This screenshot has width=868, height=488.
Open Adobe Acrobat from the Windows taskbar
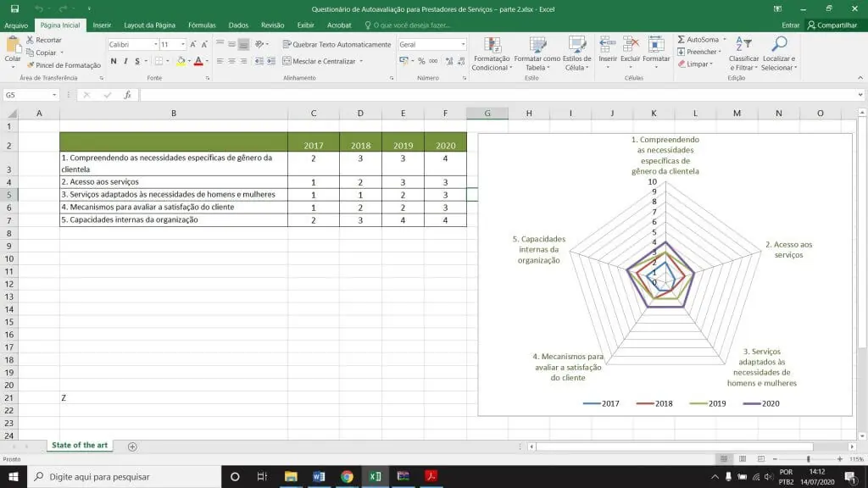431,476
